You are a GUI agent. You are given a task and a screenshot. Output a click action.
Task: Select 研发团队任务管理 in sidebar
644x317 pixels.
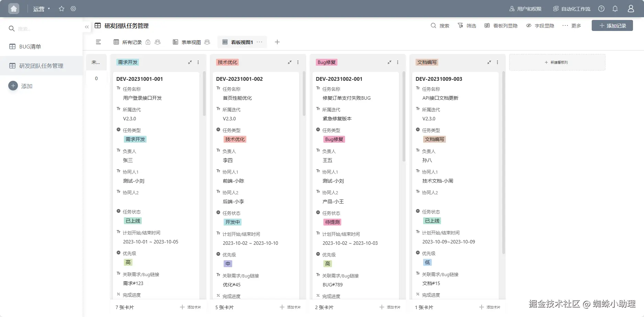(x=41, y=66)
